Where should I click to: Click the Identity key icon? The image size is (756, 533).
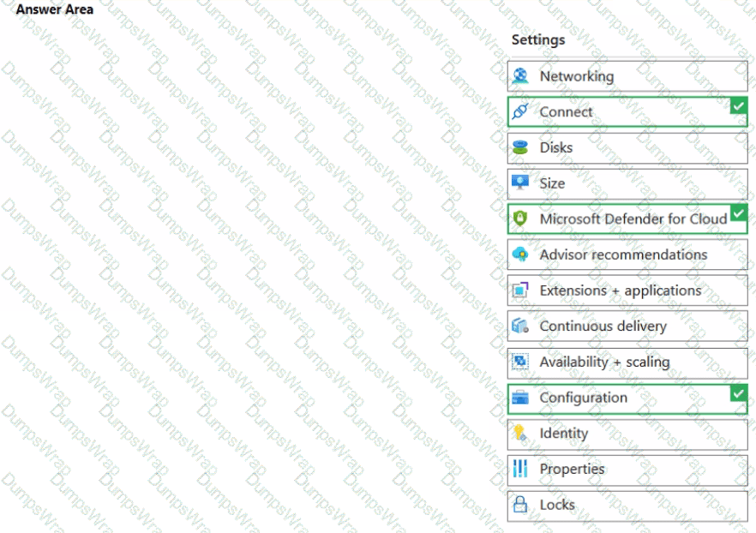point(520,434)
